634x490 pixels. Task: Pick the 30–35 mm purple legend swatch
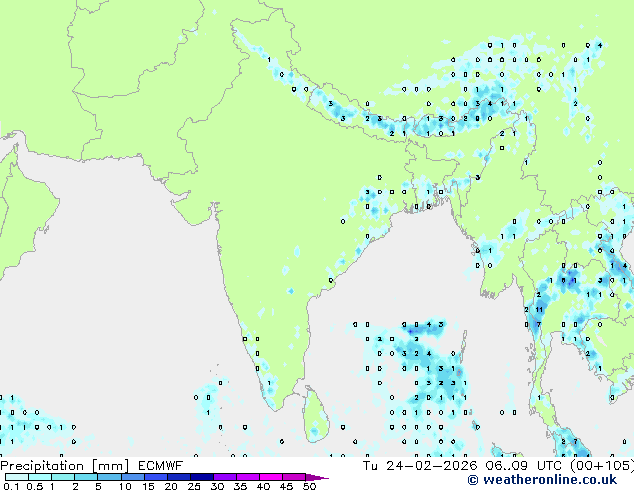coord(225,477)
